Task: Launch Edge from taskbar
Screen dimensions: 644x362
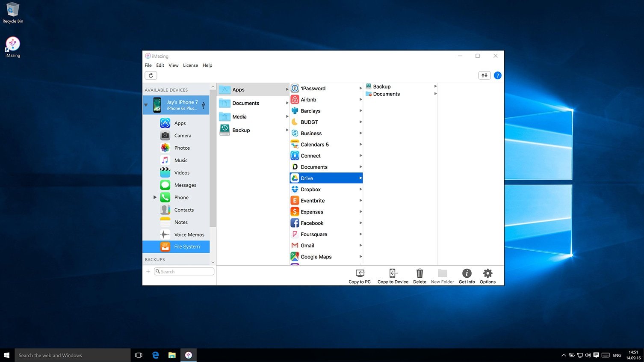Action: coord(156,355)
